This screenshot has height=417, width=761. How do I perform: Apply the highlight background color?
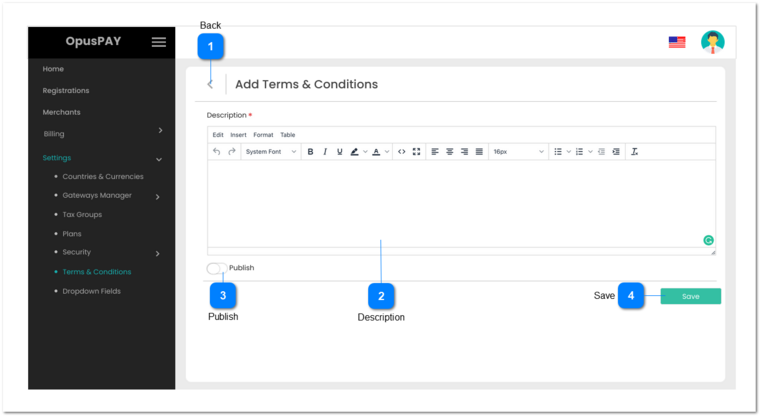[355, 151]
